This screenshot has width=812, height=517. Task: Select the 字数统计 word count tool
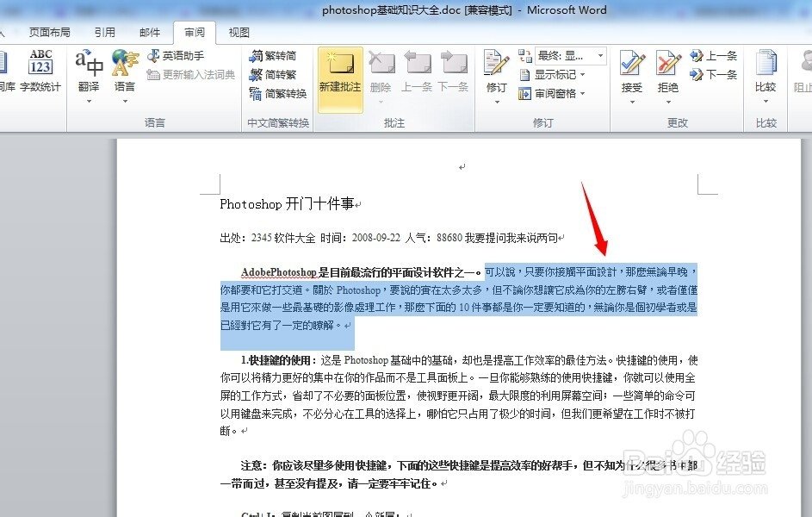pyautogui.click(x=40, y=73)
